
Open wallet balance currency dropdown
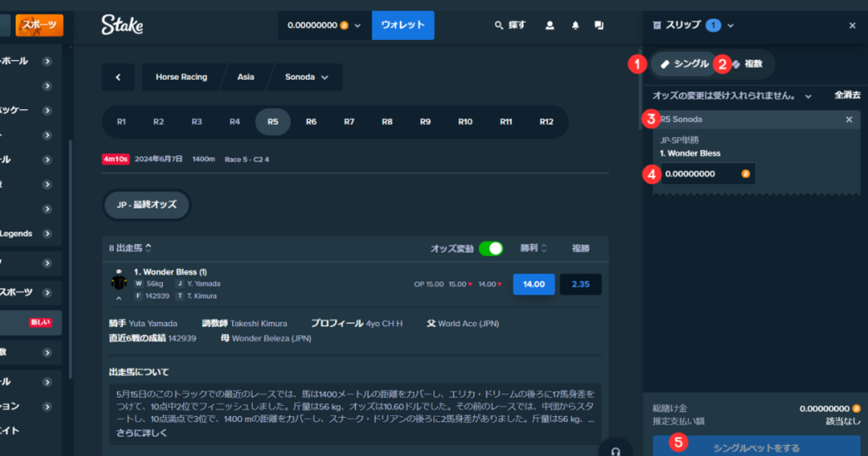325,25
